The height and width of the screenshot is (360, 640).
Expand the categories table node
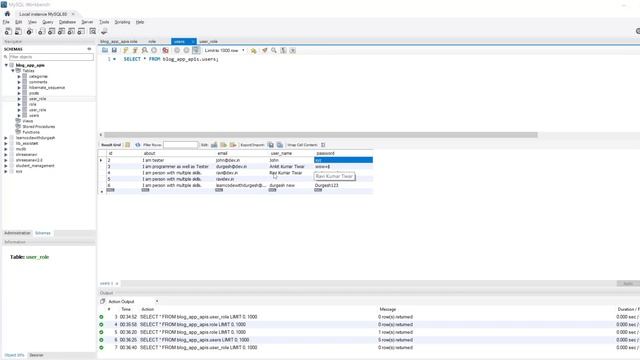point(19,76)
